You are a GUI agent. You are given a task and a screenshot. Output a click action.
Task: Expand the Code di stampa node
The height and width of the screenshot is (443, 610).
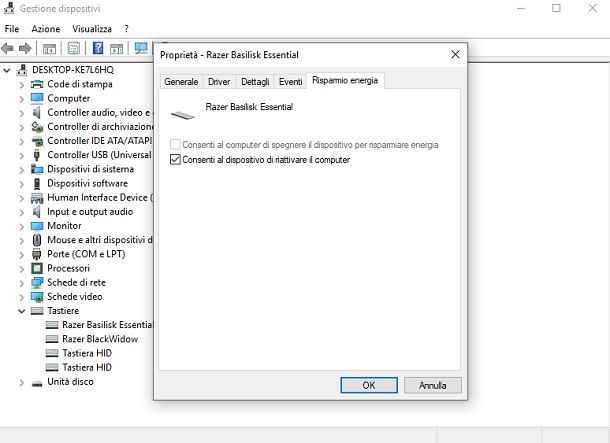point(22,85)
